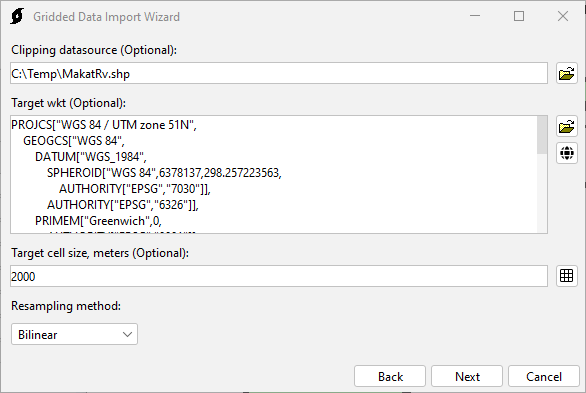Click the PROJCS "WGS 84 / UTM zone 51N" line
The width and height of the screenshot is (586, 393).
(x=104, y=125)
